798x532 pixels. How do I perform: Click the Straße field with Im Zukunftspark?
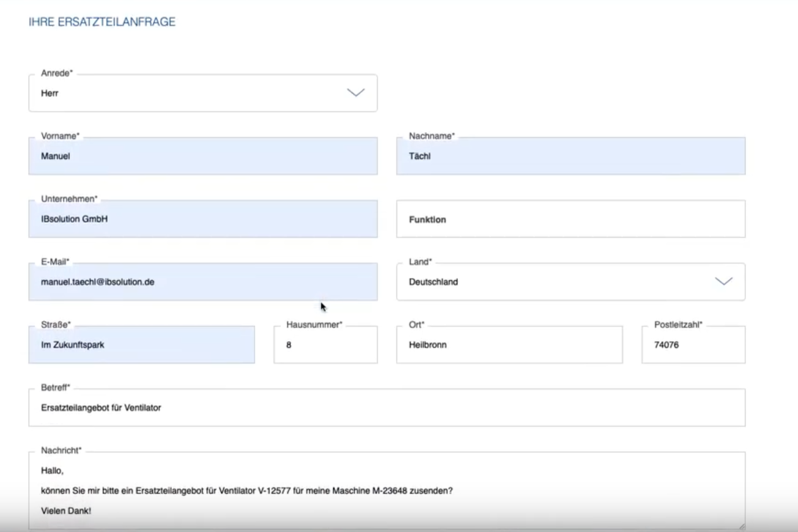click(141, 345)
